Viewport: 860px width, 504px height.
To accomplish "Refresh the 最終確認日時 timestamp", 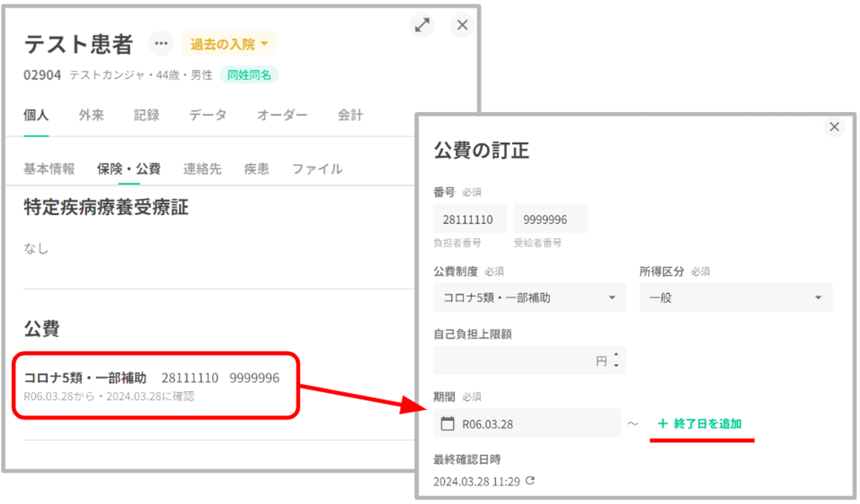I will (x=530, y=481).
